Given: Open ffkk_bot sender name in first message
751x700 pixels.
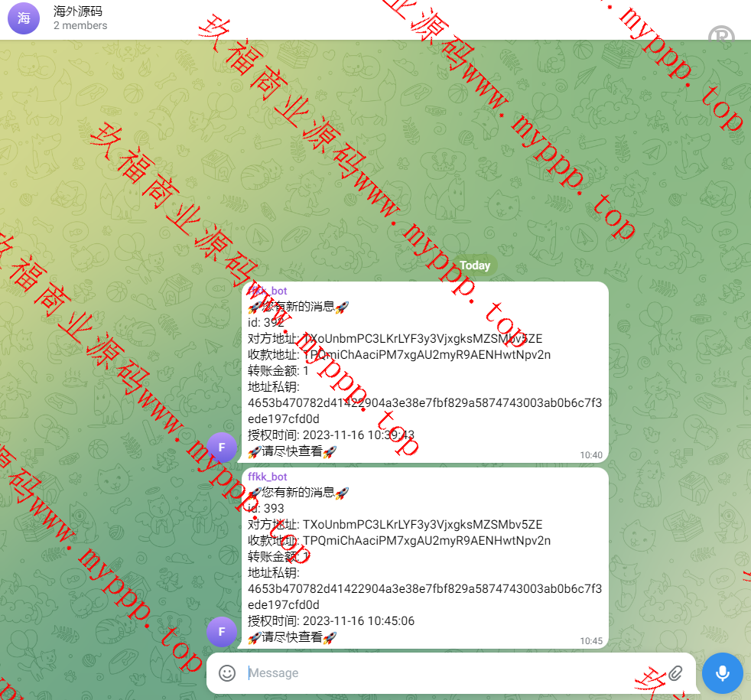Looking at the screenshot, I should coord(268,291).
